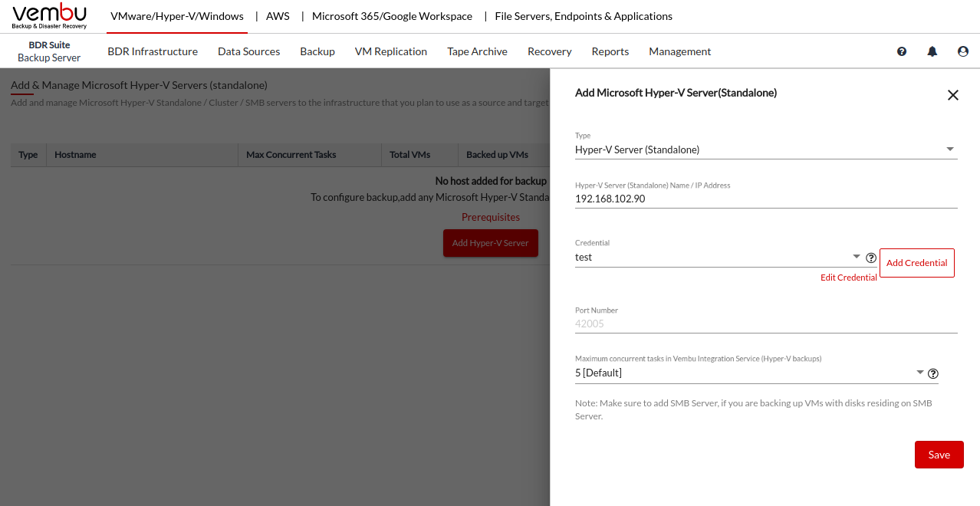Open the Microsoft 365/Google Workspace tab
Image resolution: width=980 pixels, height=506 pixels.
392,16
